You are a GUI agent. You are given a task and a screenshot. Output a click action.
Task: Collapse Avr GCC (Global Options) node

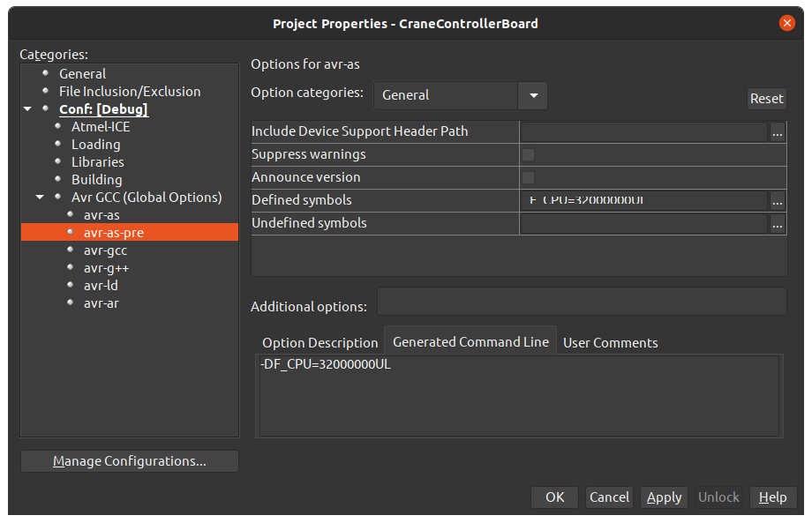41,198
